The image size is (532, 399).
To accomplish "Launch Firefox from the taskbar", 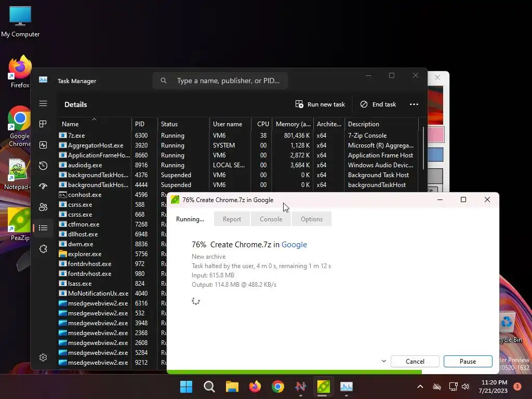I will pyautogui.click(x=255, y=387).
